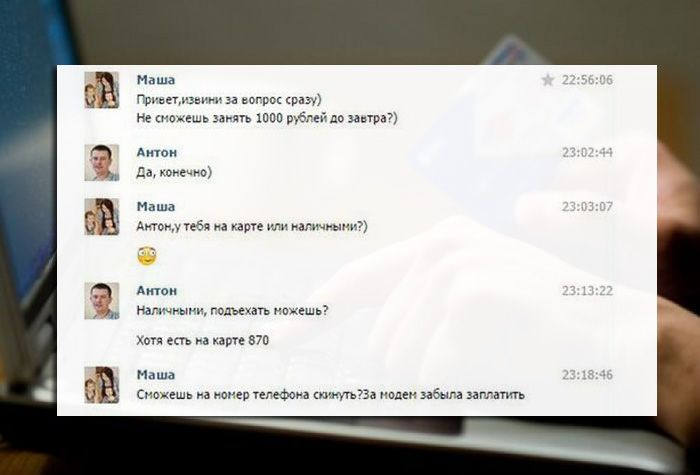
Task: Click the Маша name above 'Сможешь на номер телефона'
Action: coord(155,375)
